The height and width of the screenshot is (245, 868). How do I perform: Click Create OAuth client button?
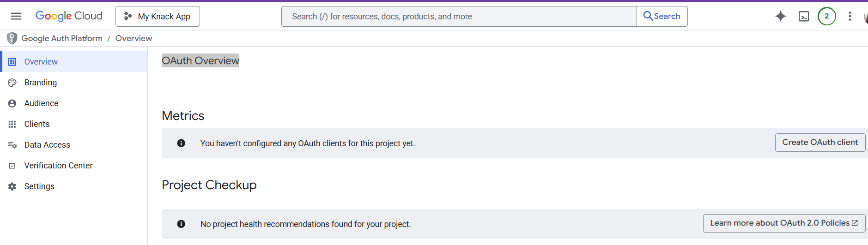tap(820, 143)
